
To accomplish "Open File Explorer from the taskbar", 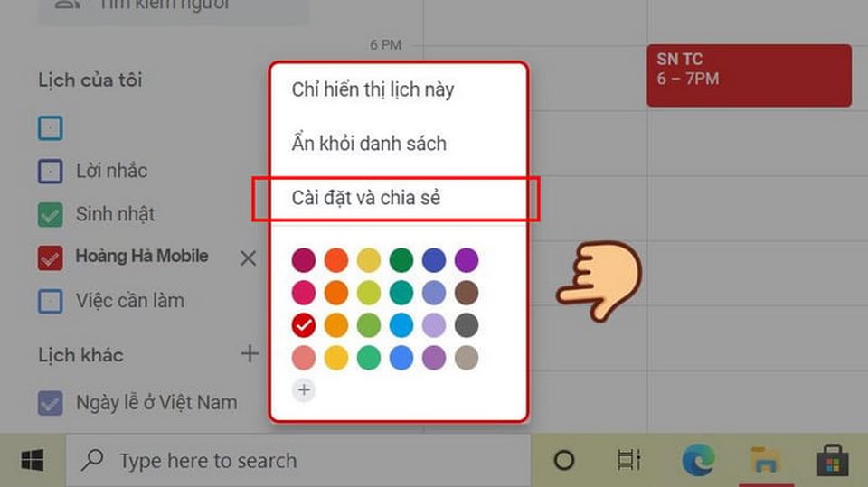I will (765, 460).
